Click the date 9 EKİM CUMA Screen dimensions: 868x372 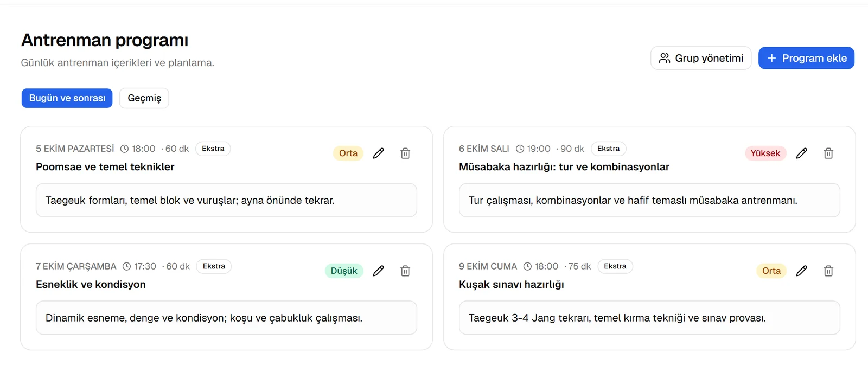pyautogui.click(x=488, y=266)
